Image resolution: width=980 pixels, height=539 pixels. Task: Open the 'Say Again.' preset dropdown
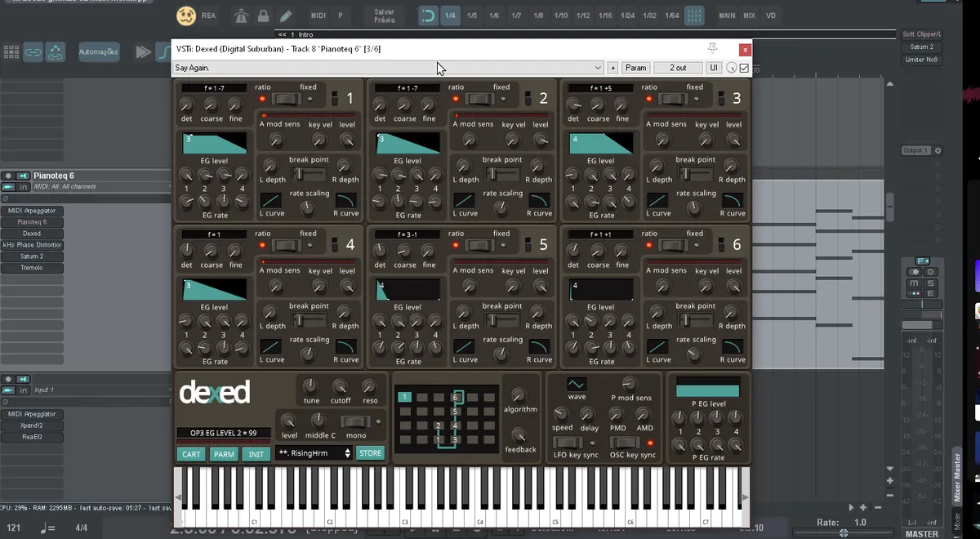(x=388, y=68)
